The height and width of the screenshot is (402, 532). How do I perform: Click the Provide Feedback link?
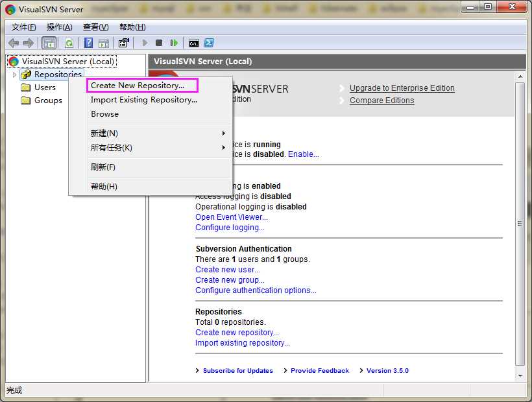click(x=320, y=371)
